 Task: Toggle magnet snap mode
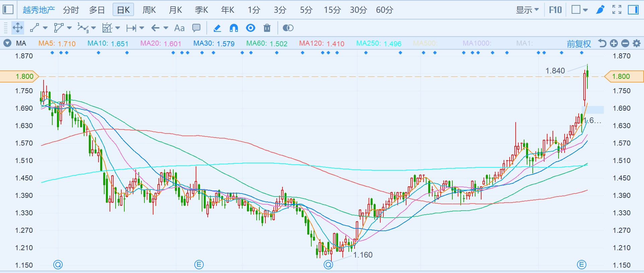click(x=234, y=28)
